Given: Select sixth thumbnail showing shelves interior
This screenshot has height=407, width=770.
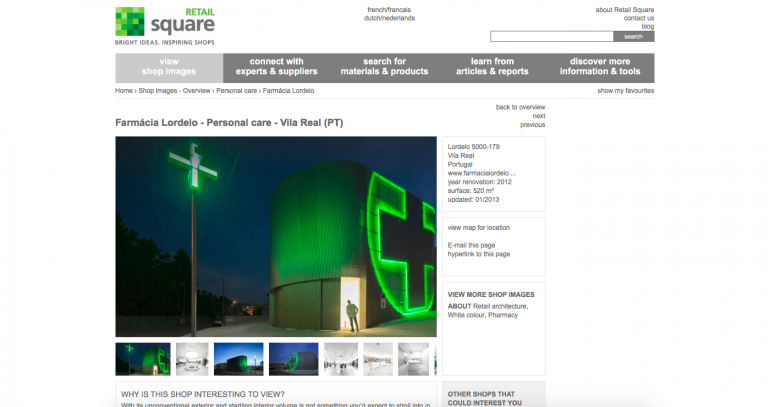Looking at the screenshot, I should pyautogui.click(x=378, y=359).
